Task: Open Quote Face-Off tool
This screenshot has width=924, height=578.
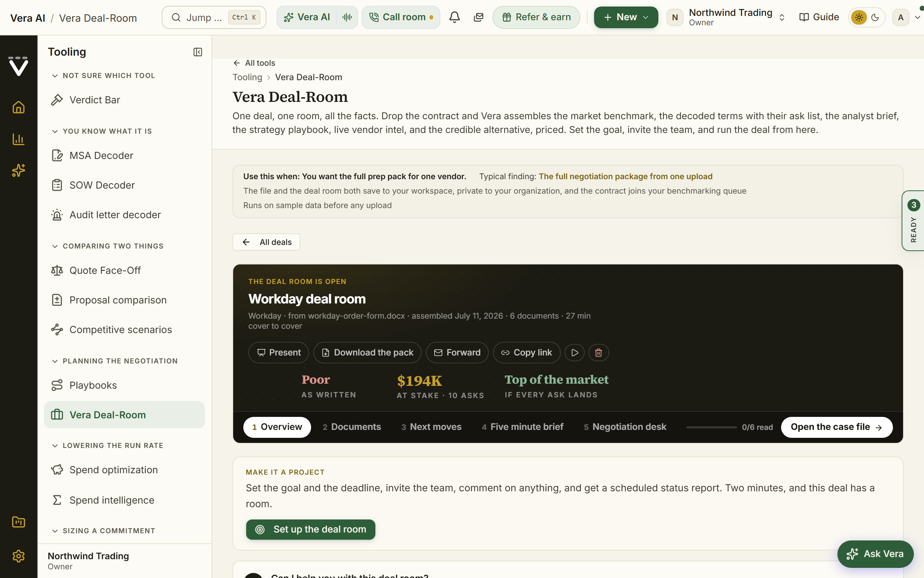Action: [125, 271]
